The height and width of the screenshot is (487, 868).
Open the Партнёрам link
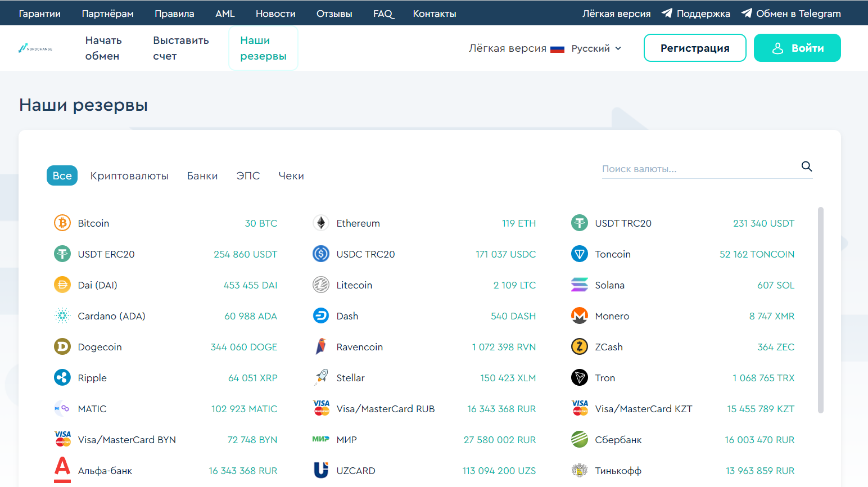click(x=108, y=13)
